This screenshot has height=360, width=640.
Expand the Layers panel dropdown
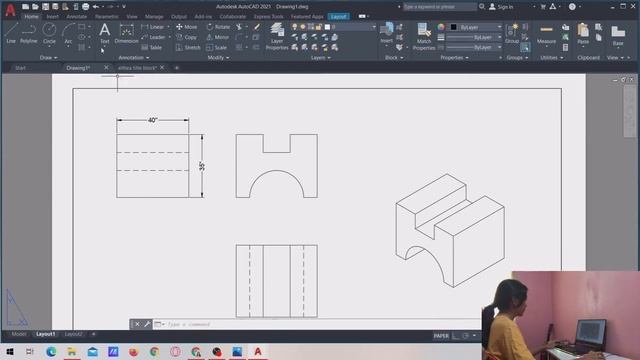[321, 58]
